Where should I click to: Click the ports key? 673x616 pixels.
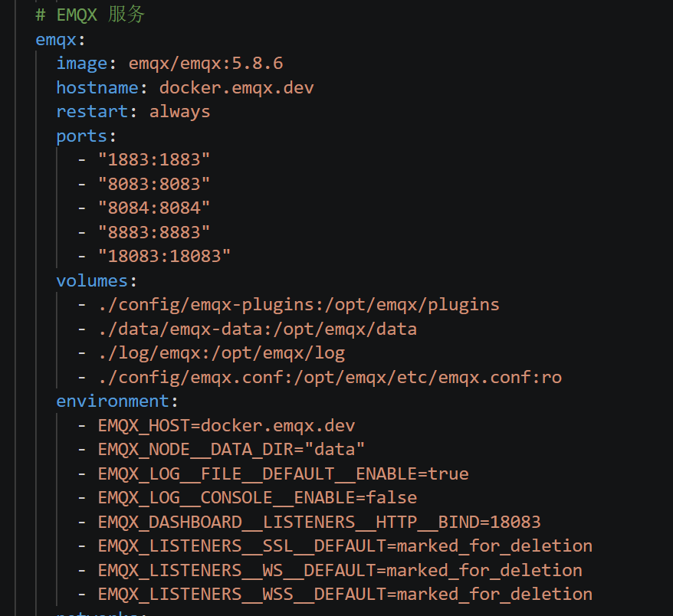tap(81, 136)
